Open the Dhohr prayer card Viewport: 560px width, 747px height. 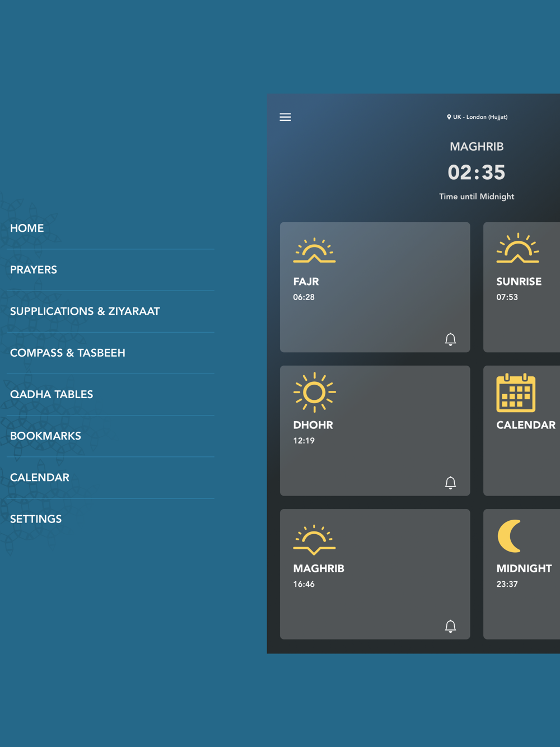375,431
